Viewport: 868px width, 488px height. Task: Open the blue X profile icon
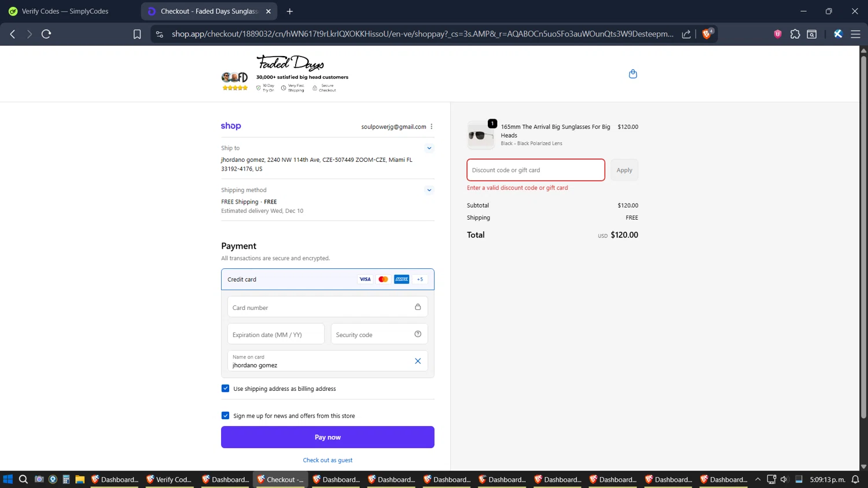pyautogui.click(x=838, y=34)
